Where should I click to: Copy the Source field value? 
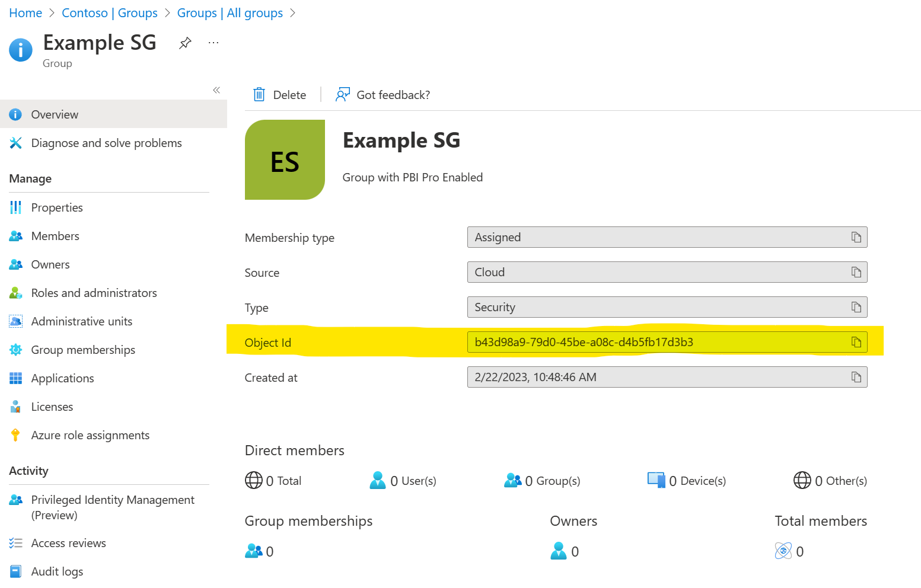[856, 272]
